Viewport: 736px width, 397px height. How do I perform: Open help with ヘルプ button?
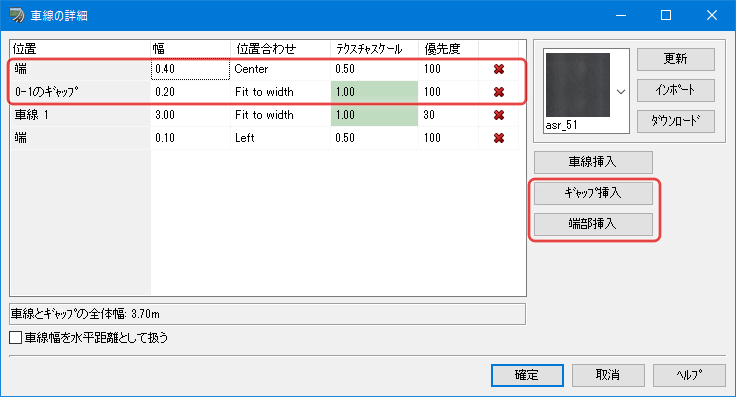(689, 375)
